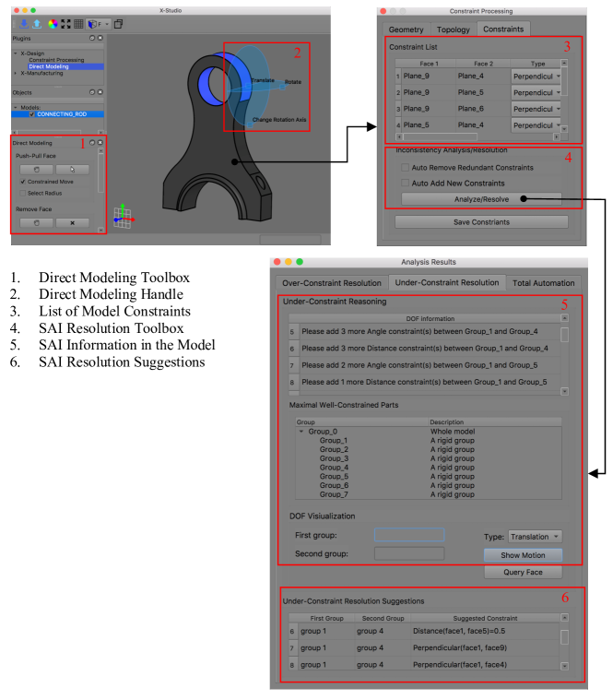Switch to the Topology tab
Image resolution: width=613 pixels, height=700 pixels.
point(454,30)
